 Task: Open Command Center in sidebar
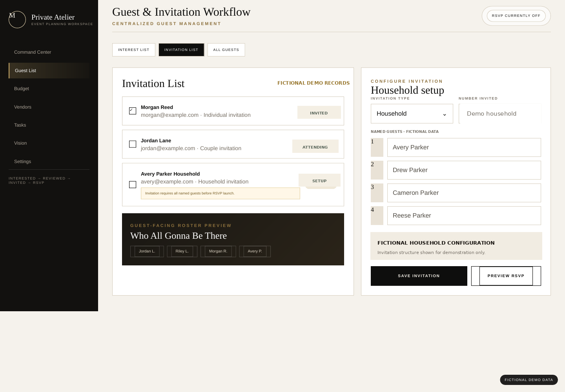[49, 52]
